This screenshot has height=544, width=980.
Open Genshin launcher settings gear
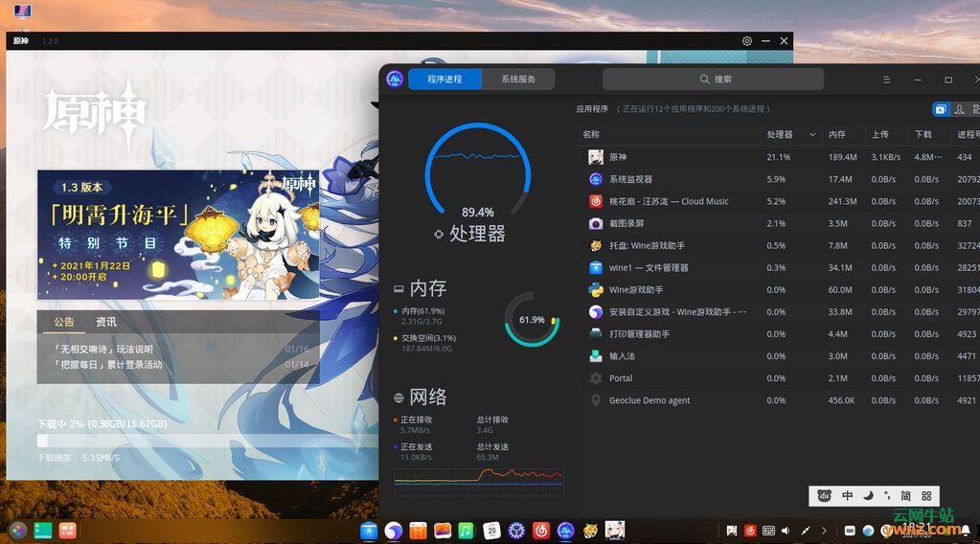tap(747, 41)
